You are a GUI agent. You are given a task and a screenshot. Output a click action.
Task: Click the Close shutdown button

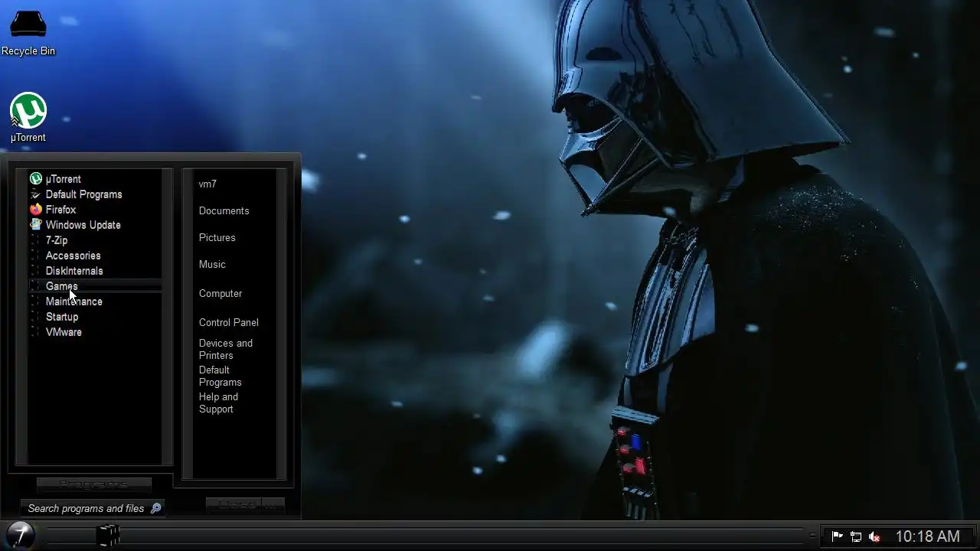234,505
